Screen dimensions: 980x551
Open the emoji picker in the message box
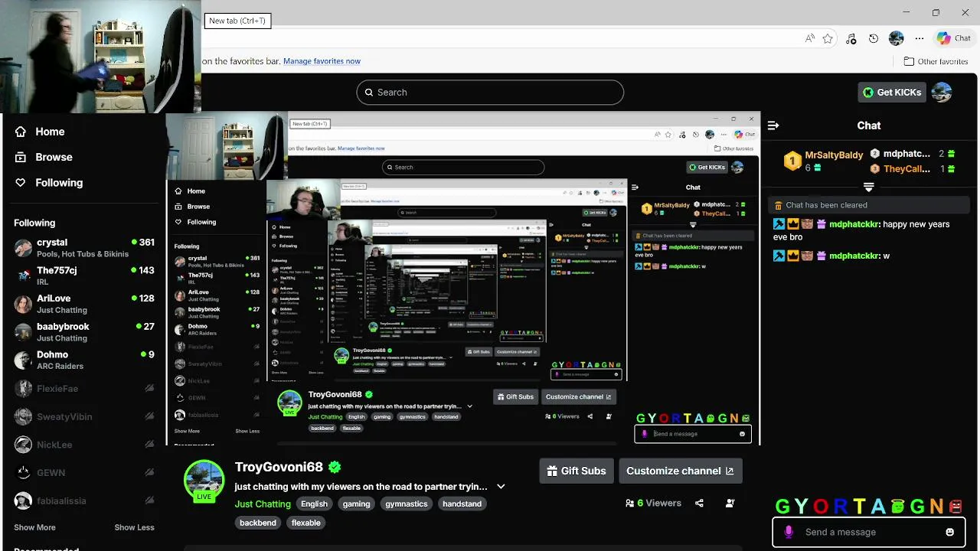(x=950, y=532)
